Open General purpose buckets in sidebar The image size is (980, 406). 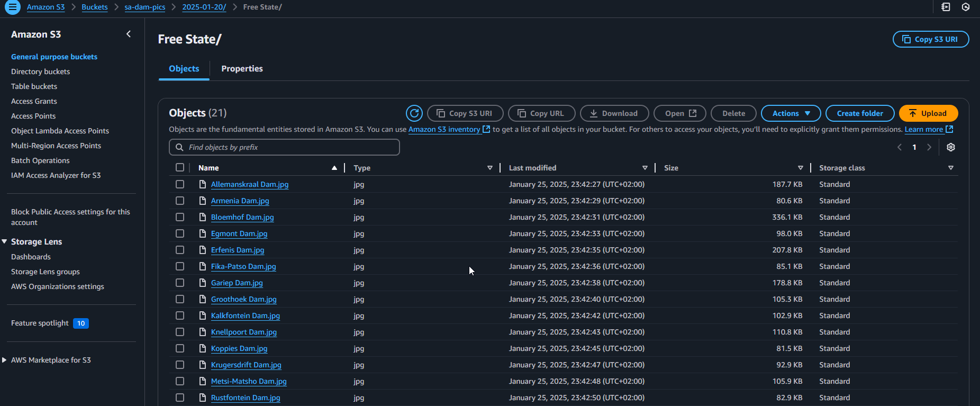click(x=54, y=57)
